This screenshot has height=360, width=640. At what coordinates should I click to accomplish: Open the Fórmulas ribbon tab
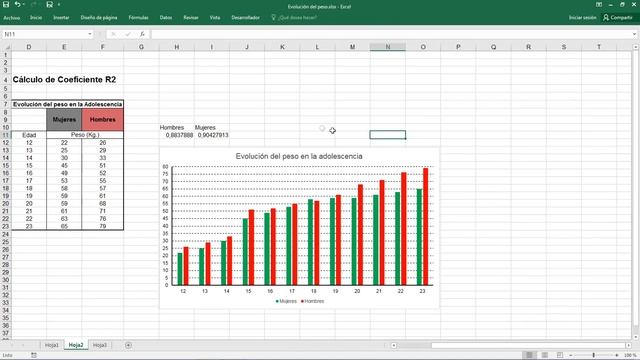point(138,18)
